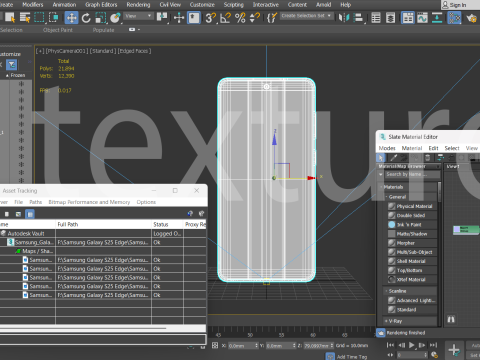This screenshot has height=360, width=480.
Task: Open Curve Editor icon
Action: click(422, 17)
